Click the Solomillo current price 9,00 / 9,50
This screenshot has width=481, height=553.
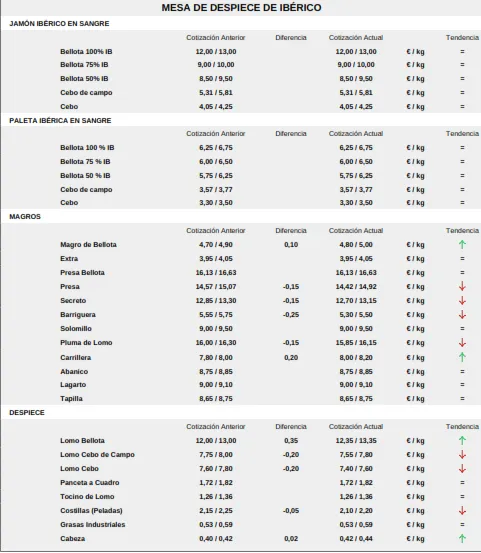tap(356, 329)
